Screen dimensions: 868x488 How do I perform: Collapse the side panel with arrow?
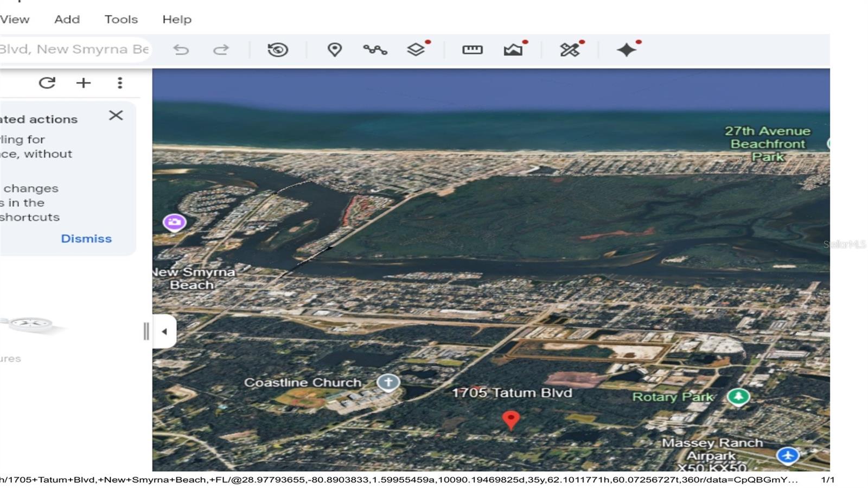click(x=164, y=331)
